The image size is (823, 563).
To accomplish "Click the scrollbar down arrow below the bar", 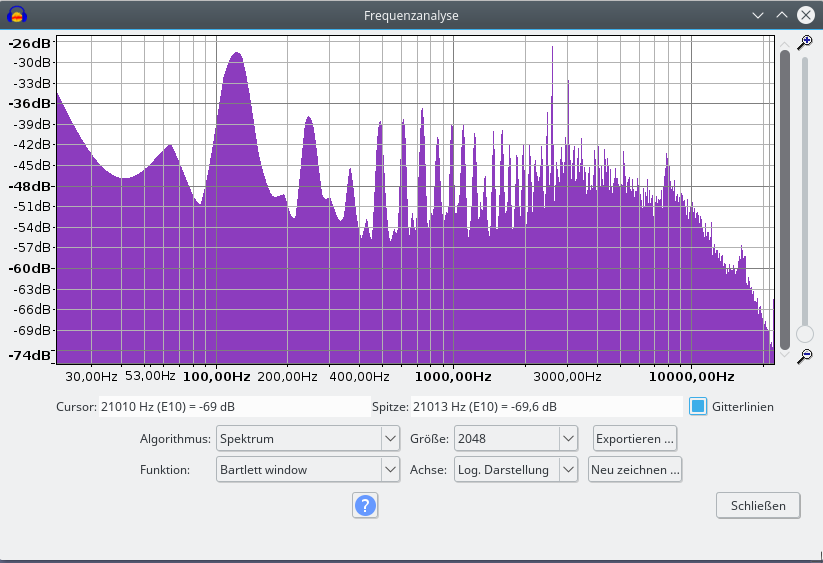I will [x=785, y=355].
